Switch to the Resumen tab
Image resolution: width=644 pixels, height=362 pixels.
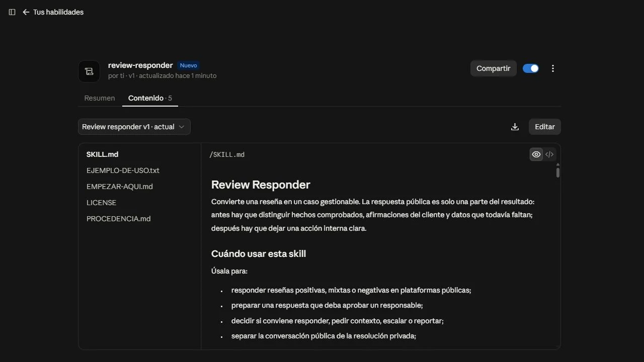(100, 98)
